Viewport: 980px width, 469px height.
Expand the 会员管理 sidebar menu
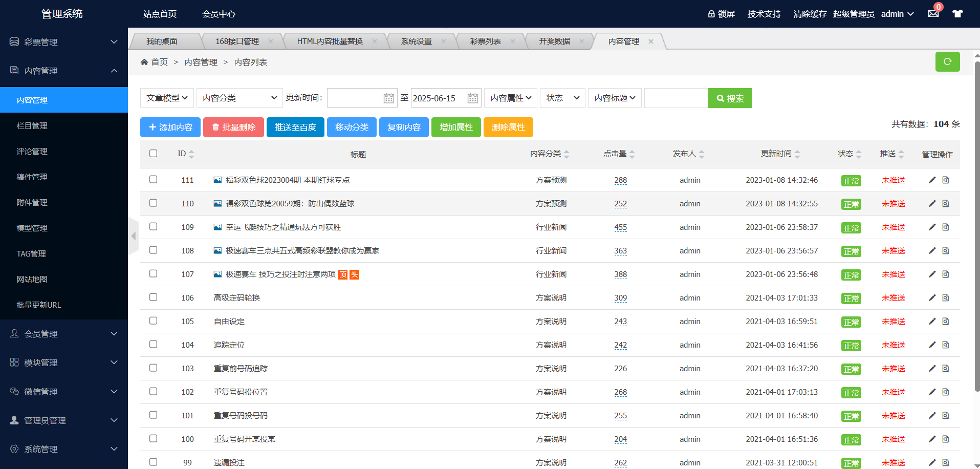click(64, 334)
